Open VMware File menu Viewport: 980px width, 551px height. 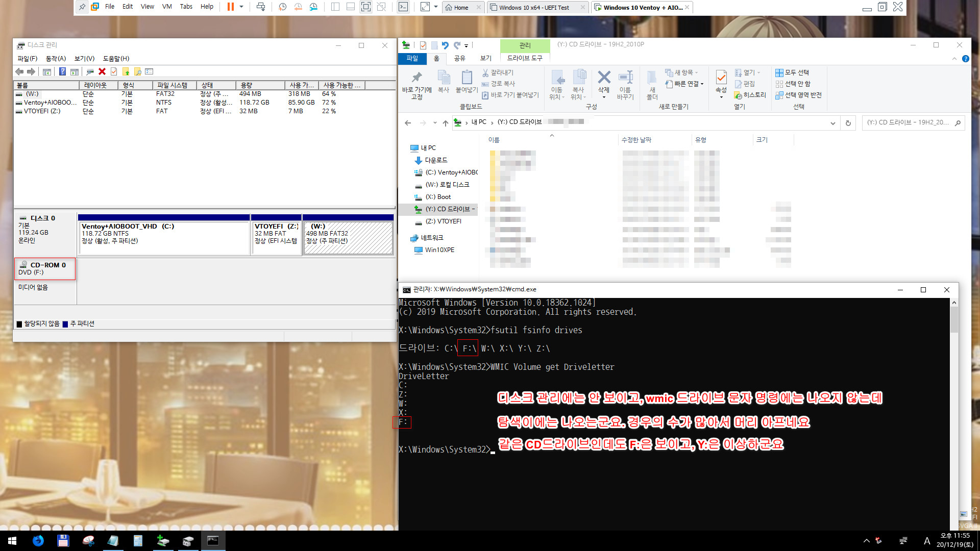(110, 7)
